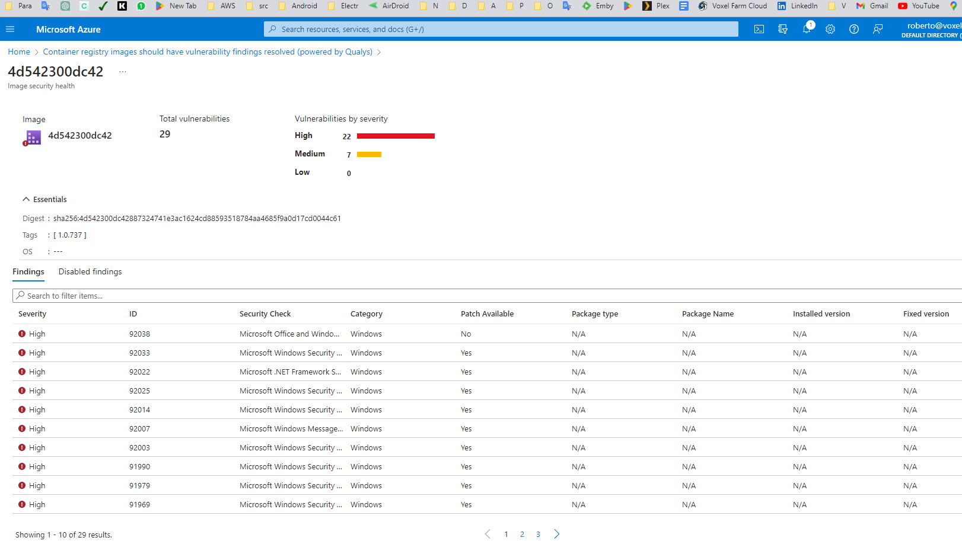Image resolution: width=962 pixels, height=560 pixels.
Task: Open finding ID 91979
Action: coord(139,486)
